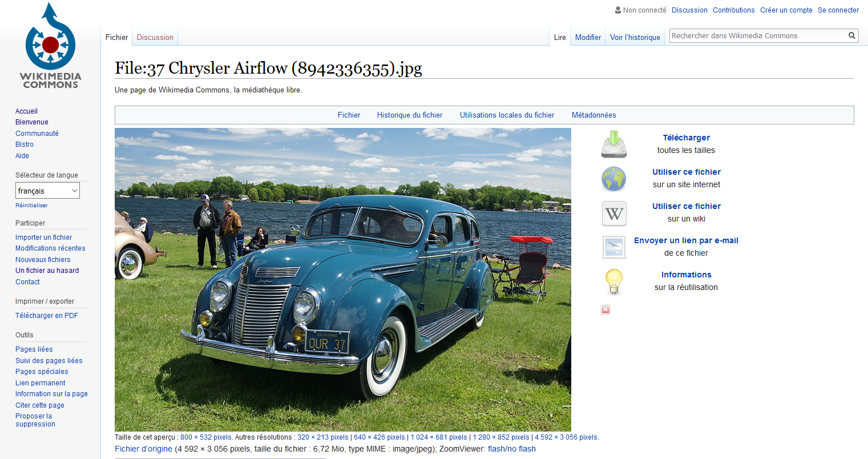Click the download icon with green arrow

613,144
